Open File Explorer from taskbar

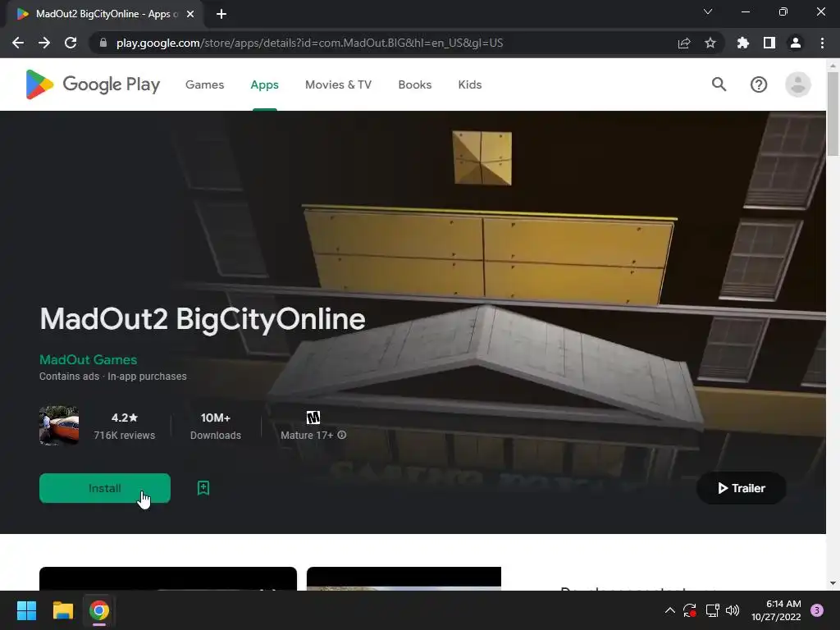62,610
